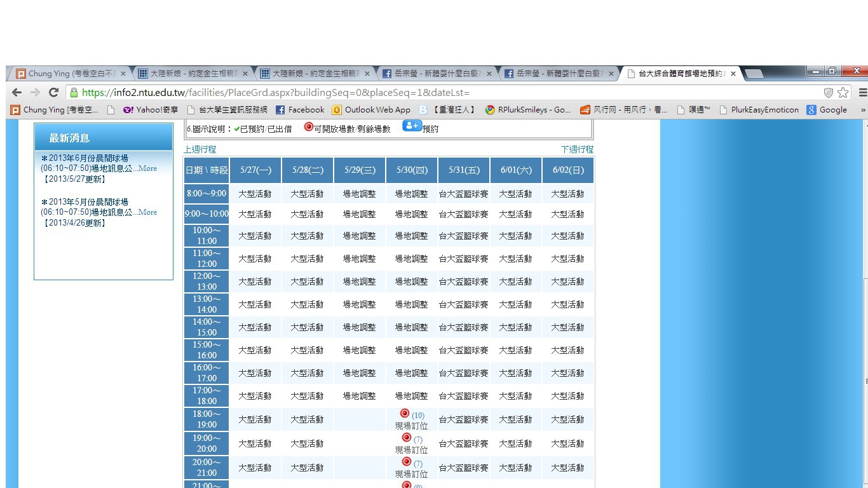Open the Chrome hamburger menu

(x=862, y=93)
